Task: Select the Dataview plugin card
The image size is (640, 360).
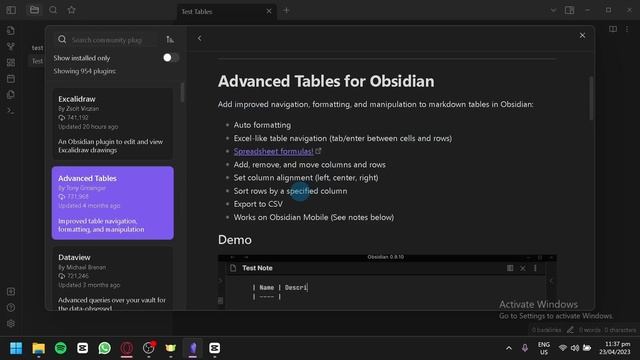Action: 112,278
